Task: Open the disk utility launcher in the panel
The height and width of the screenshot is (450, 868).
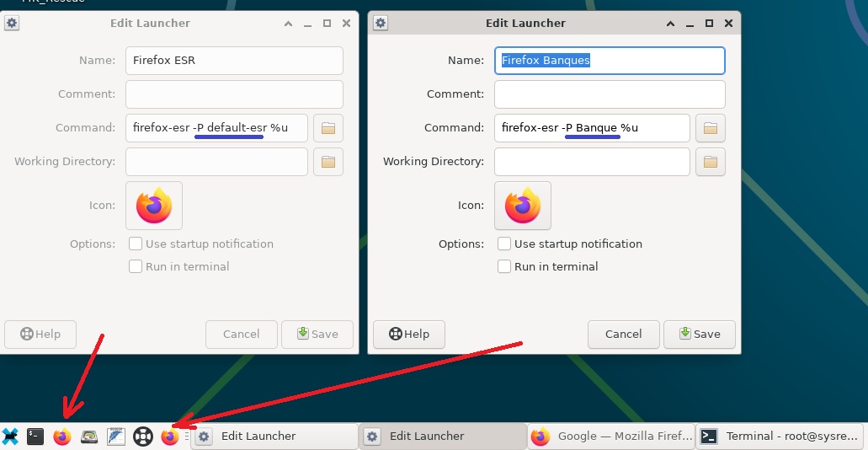Action: pyautogui.click(x=89, y=437)
